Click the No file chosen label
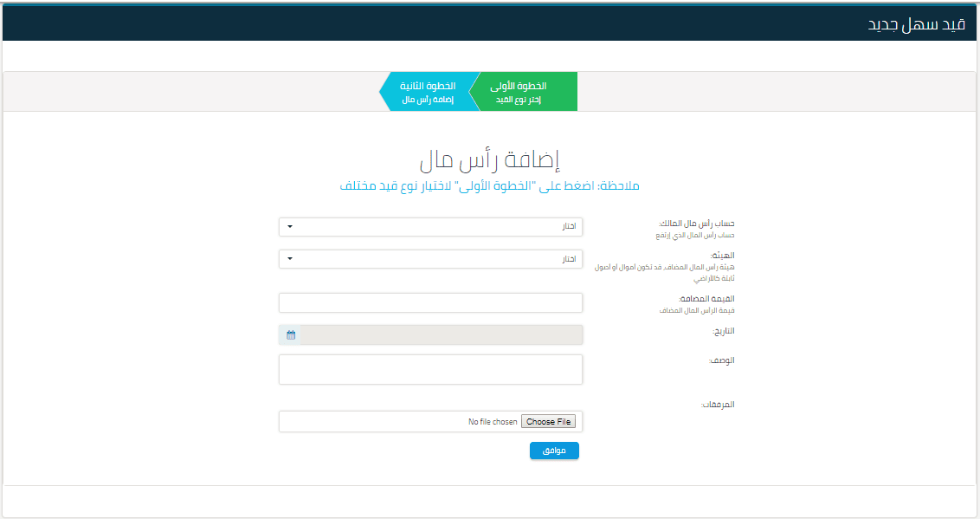The height and width of the screenshot is (519, 980). click(x=491, y=421)
